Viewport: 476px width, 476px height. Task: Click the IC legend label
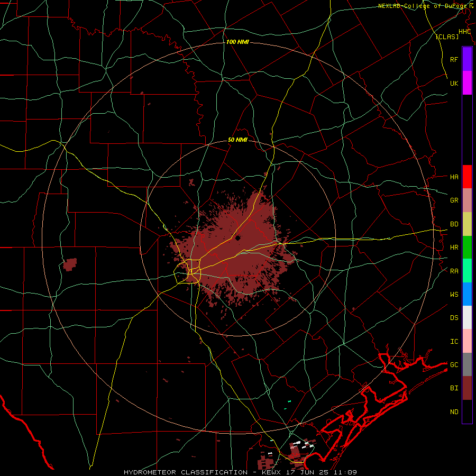454,342
